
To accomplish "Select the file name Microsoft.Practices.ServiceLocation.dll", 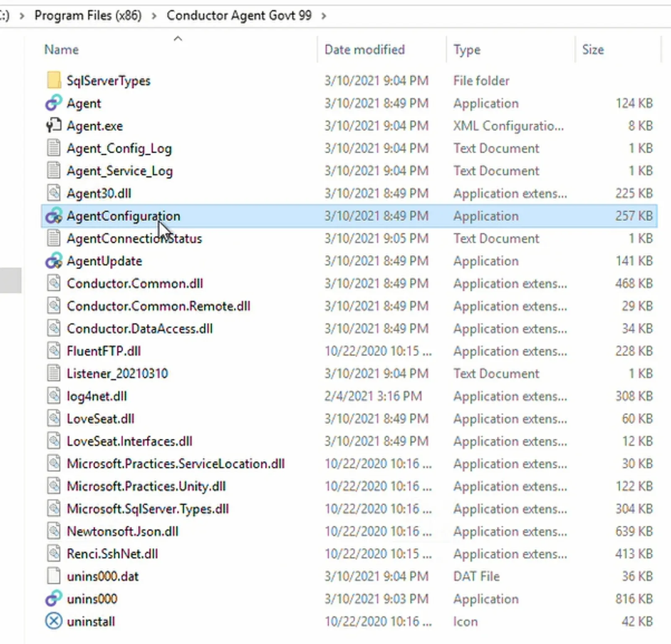I will 176,463.
